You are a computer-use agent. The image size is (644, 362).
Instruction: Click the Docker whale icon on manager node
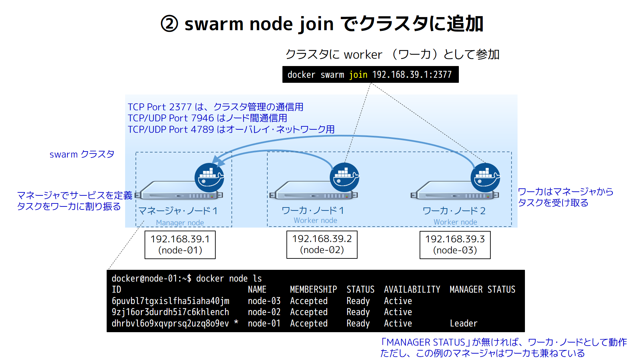pos(209,178)
